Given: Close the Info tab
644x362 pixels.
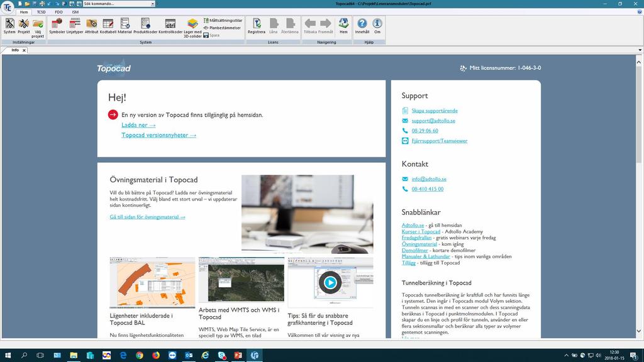Looking at the screenshot, I should click(x=25, y=50).
